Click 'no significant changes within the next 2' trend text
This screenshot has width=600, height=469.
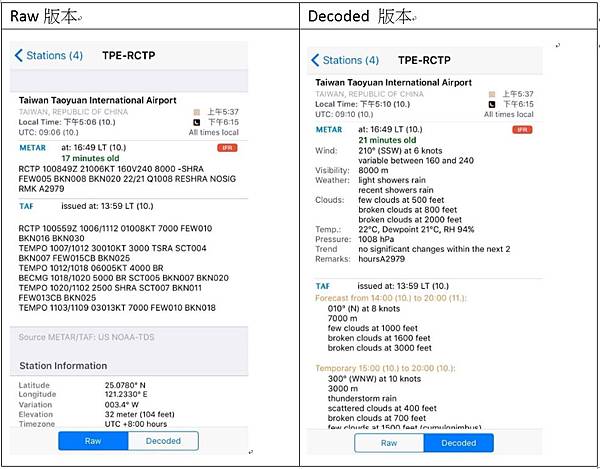pos(434,249)
